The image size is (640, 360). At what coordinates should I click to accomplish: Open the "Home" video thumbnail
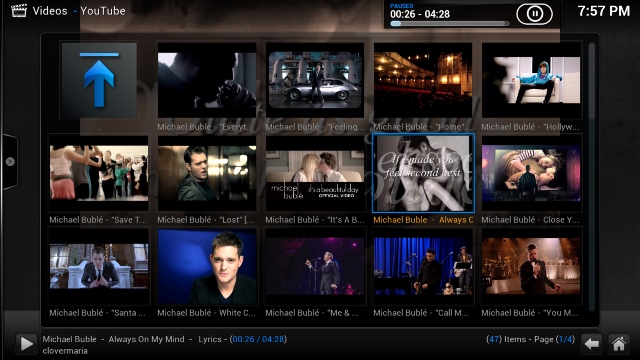[423, 80]
